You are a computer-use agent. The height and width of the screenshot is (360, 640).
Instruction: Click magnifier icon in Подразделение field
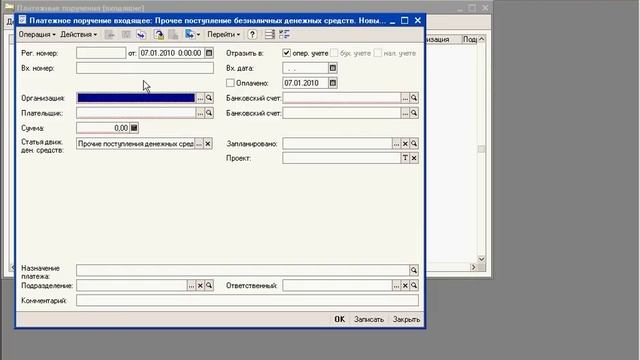209,286
